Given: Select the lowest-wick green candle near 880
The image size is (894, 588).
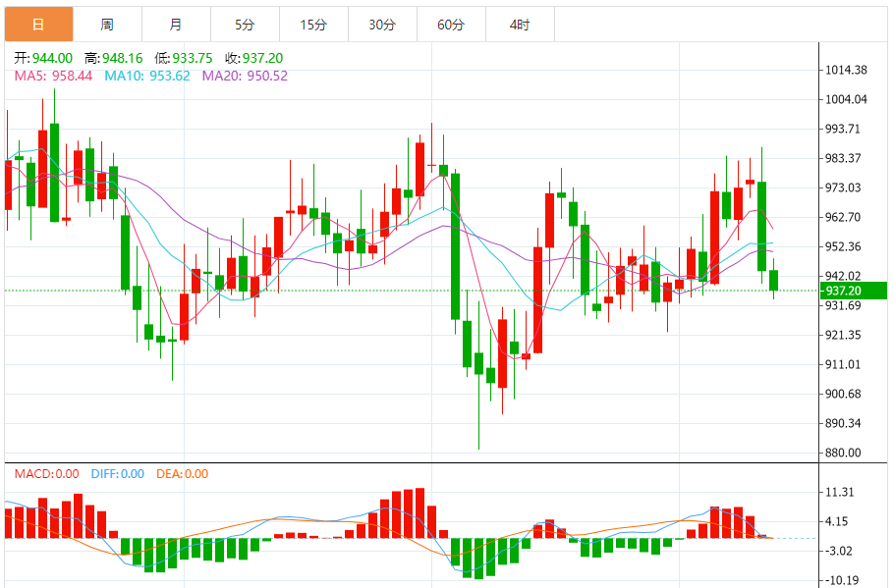Looking at the screenshot, I should (479, 364).
